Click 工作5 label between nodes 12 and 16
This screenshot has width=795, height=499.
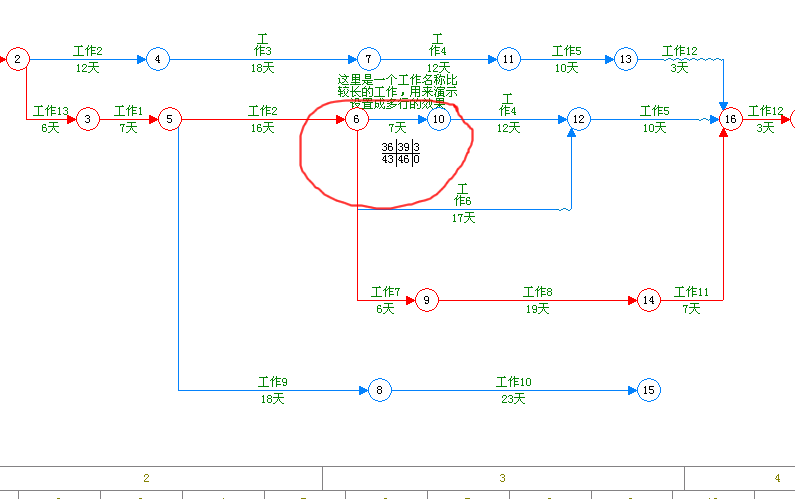[655, 111]
